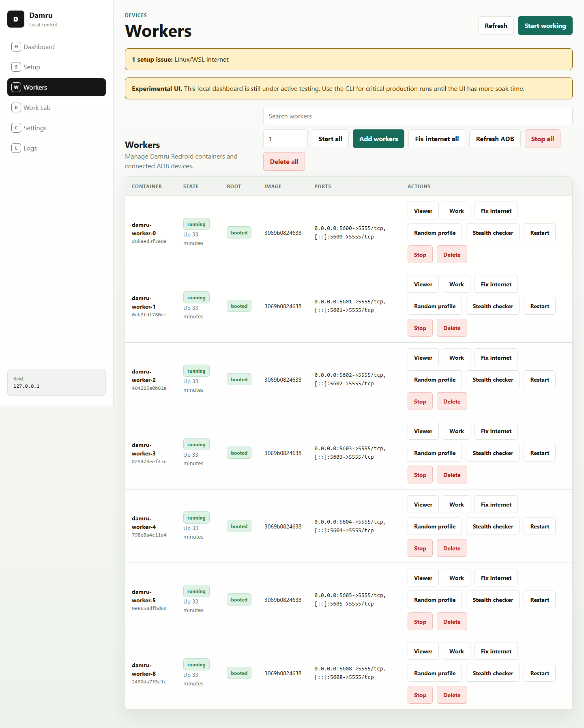This screenshot has width=584, height=728.
Task: Click the B icon beside Work Lab
Action: click(x=16, y=107)
